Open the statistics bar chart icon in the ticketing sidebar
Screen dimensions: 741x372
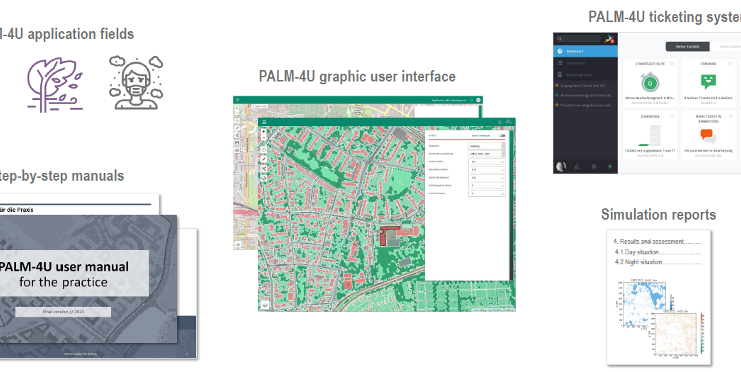[577, 167]
